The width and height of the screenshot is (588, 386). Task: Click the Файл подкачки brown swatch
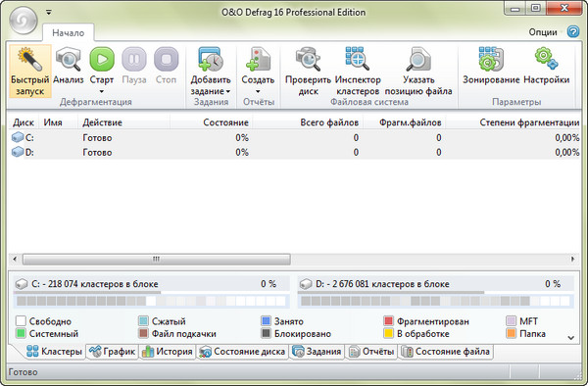point(143,333)
